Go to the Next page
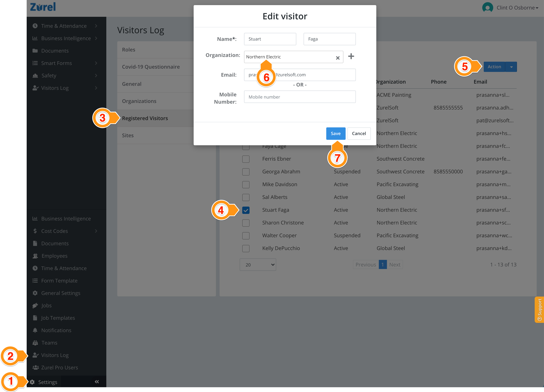This screenshot has width=544, height=392. click(395, 265)
